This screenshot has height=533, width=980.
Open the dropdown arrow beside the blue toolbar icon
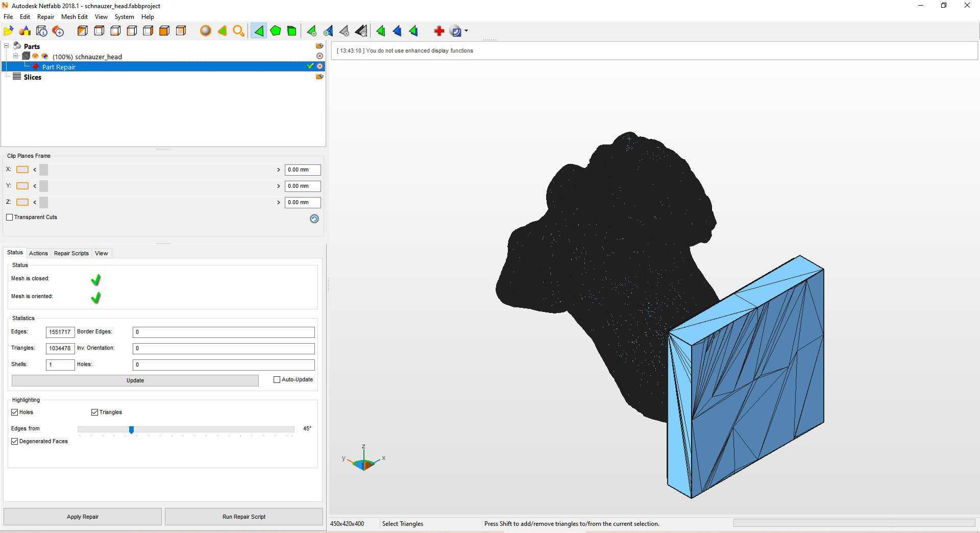click(x=466, y=31)
